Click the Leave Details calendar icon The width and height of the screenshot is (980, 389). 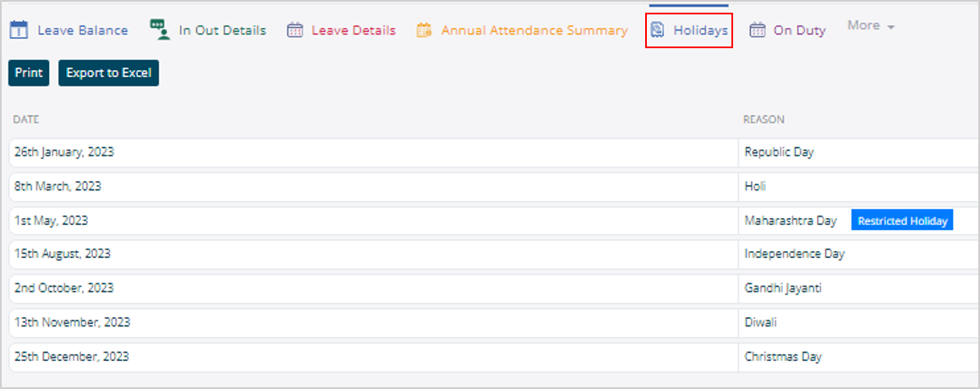(295, 30)
